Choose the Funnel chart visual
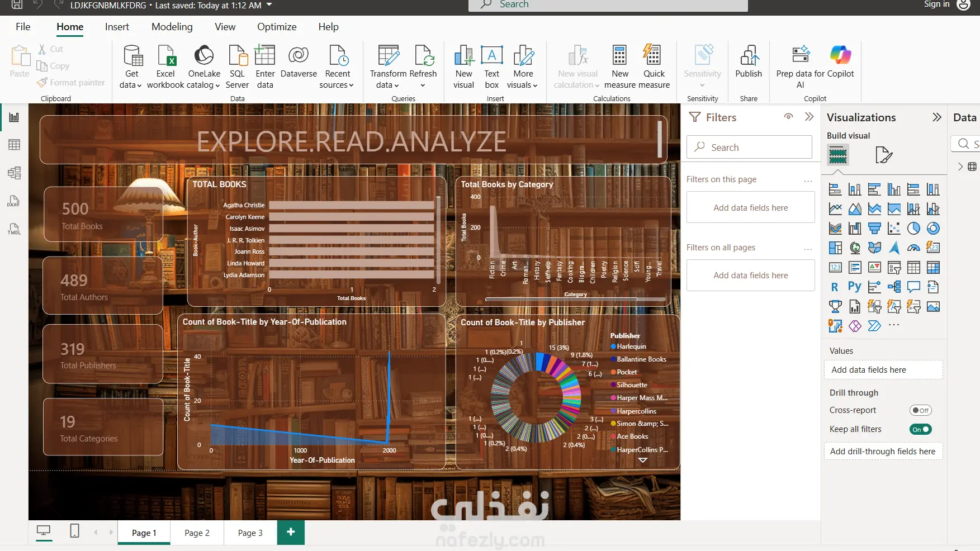Image resolution: width=980 pixels, height=551 pixels. tap(874, 229)
